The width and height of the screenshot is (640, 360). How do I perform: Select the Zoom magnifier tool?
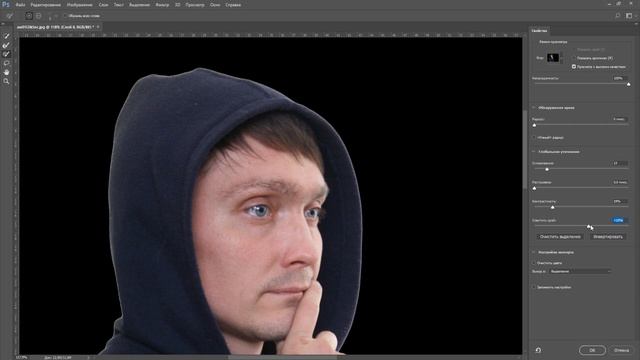[6, 81]
